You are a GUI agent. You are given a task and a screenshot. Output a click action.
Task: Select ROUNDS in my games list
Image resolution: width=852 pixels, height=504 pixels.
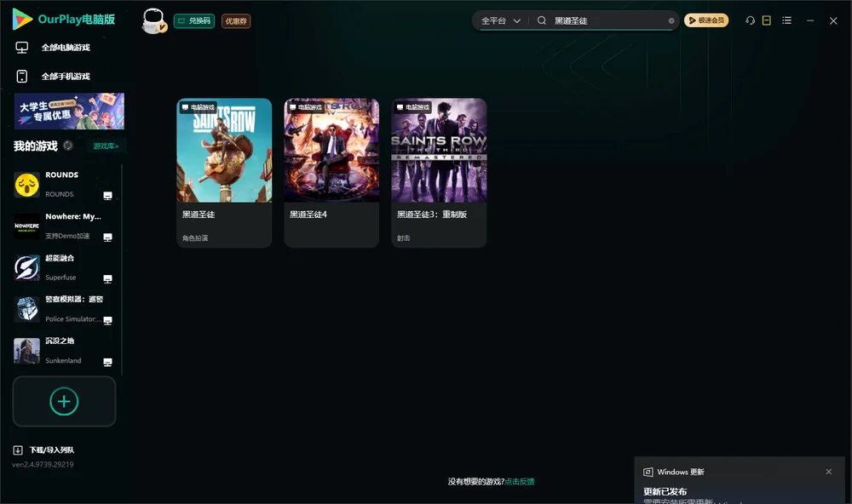64,185
